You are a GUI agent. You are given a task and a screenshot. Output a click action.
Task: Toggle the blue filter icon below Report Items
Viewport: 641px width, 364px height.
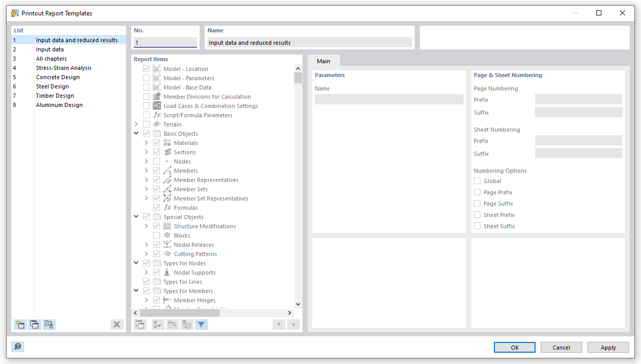201,324
